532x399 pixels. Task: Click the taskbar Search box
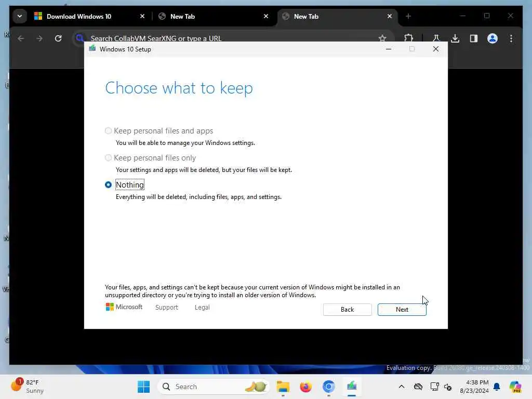[213, 387]
